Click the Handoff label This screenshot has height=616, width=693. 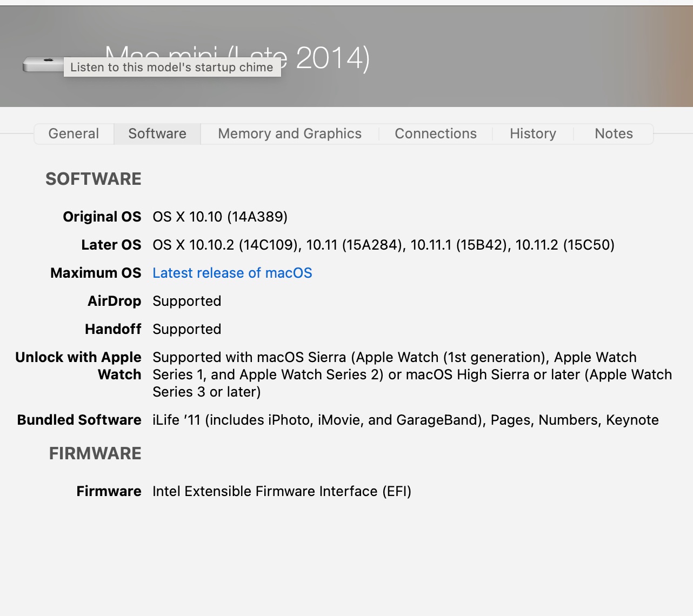tap(113, 329)
